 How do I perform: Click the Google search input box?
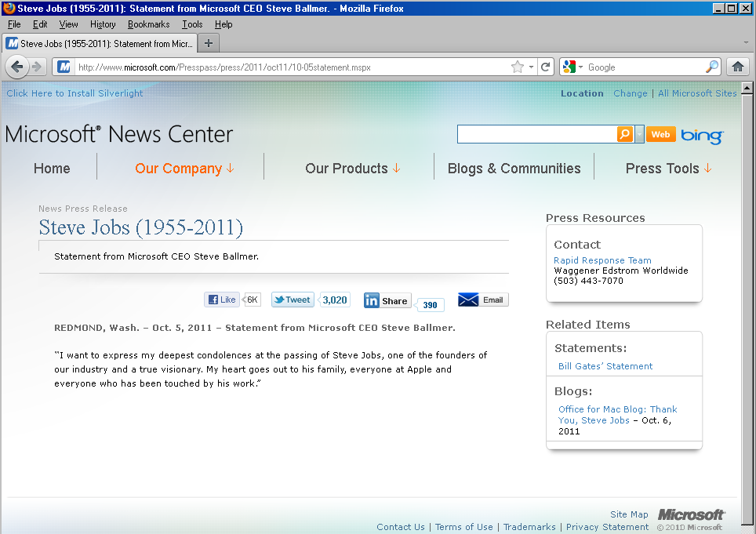(x=645, y=67)
